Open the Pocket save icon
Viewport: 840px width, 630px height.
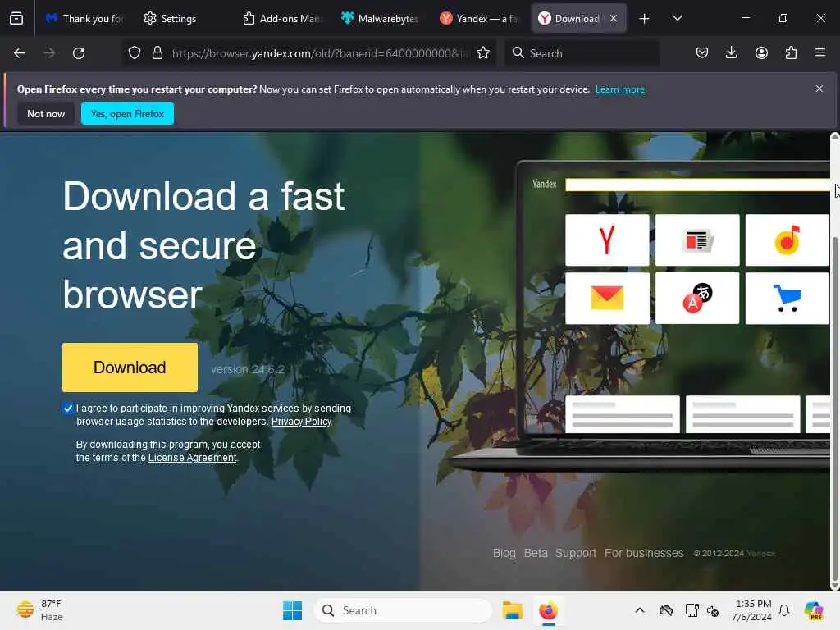(702, 53)
